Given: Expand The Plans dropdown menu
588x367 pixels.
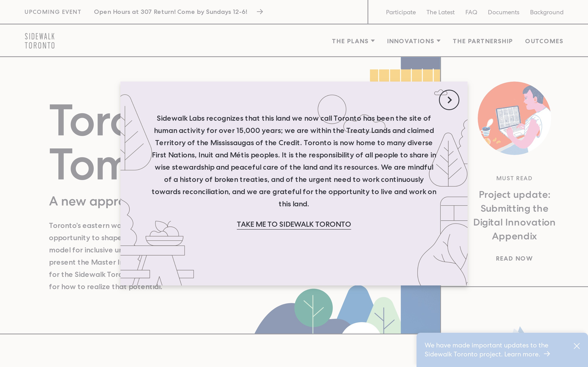Looking at the screenshot, I should [x=350, y=41].
